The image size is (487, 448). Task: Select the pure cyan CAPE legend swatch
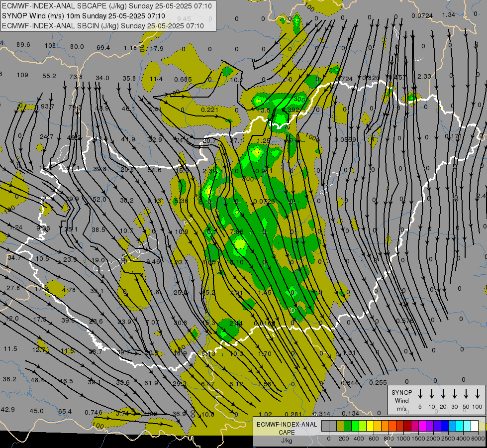pyautogui.click(x=460, y=426)
